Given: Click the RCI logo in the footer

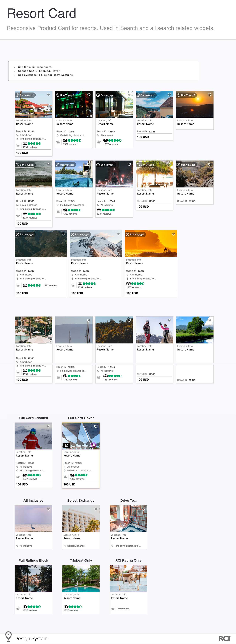Looking at the screenshot, I should 224,638.
